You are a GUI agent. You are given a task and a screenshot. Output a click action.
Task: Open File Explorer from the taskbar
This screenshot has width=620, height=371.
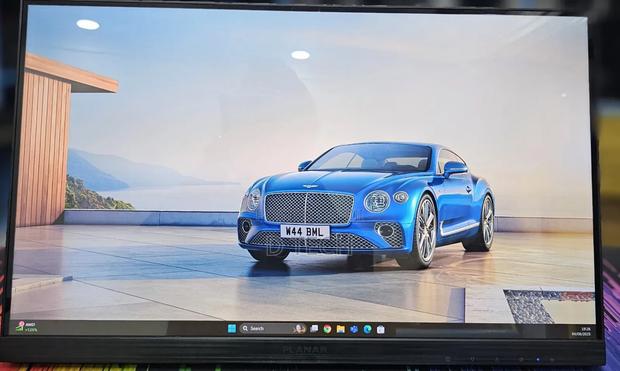coord(340,329)
